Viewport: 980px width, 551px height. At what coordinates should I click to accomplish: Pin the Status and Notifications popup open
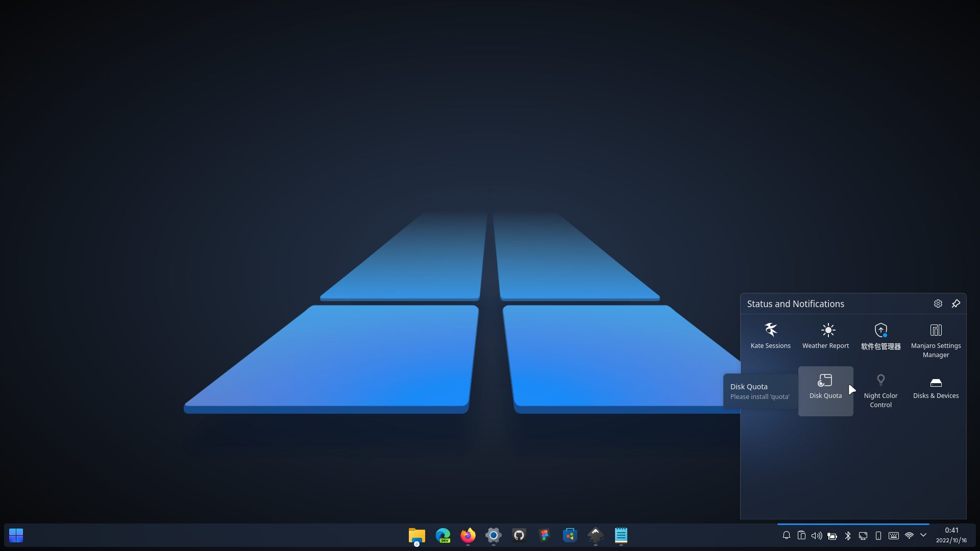956,304
